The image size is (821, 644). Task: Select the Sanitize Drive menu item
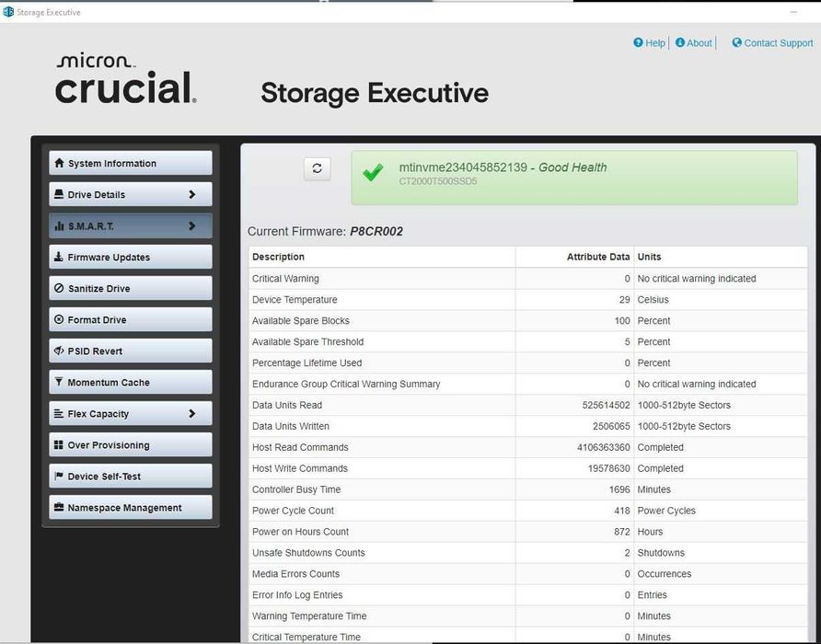coord(131,288)
